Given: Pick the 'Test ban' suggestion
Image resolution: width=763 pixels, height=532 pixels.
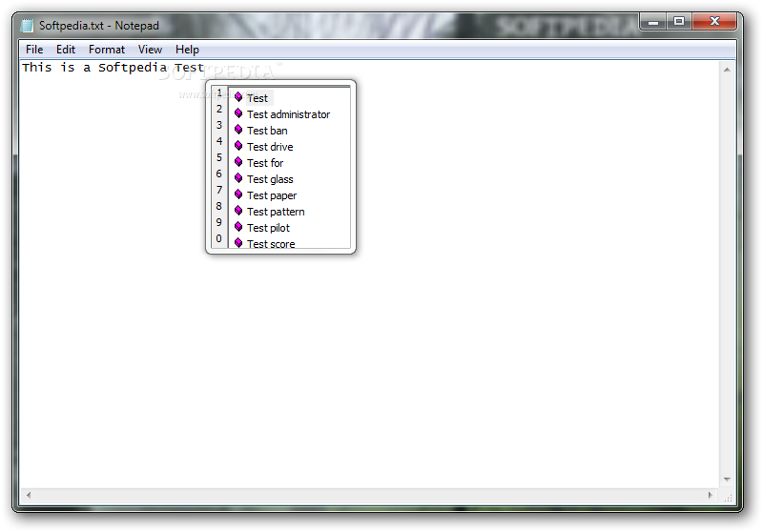Looking at the screenshot, I should 267,131.
